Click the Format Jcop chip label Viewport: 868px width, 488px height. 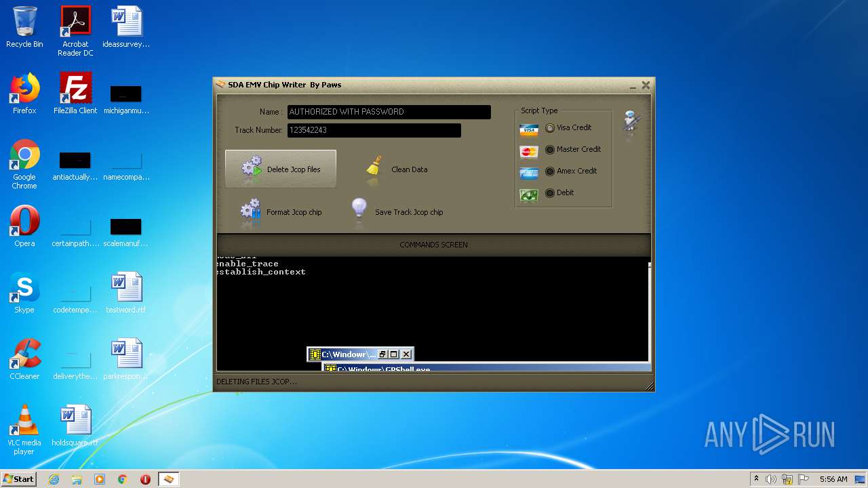(x=294, y=212)
